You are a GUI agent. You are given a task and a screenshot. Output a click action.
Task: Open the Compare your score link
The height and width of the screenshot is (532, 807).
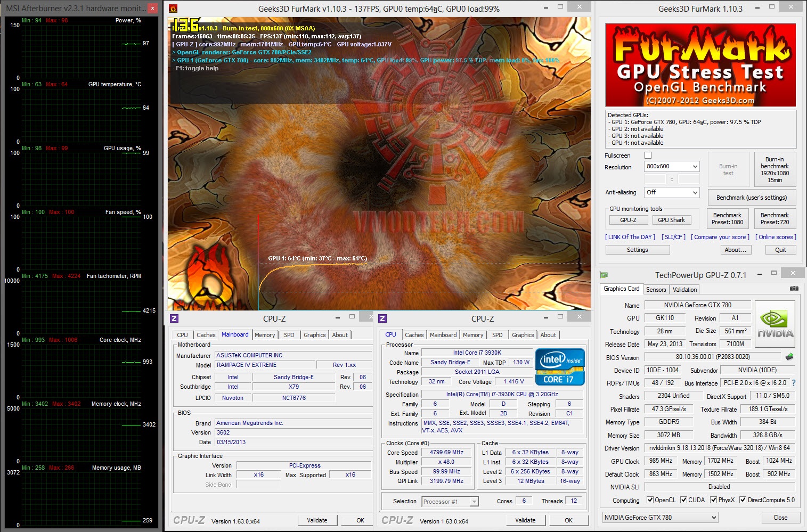(x=720, y=237)
